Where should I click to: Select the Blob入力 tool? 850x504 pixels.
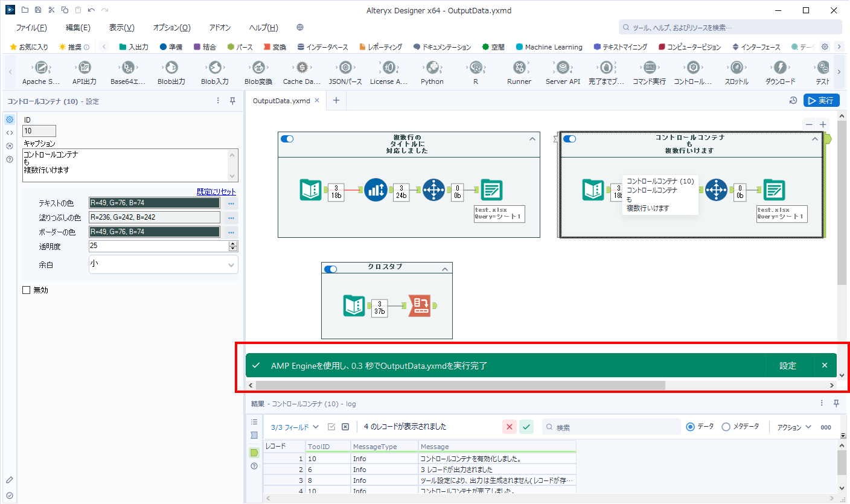tap(215, 68)
